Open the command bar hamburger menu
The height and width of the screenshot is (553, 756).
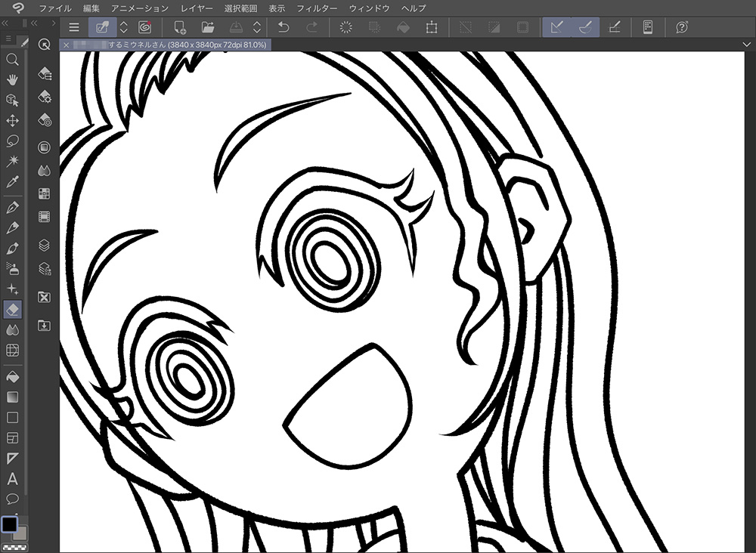(74, 27)
